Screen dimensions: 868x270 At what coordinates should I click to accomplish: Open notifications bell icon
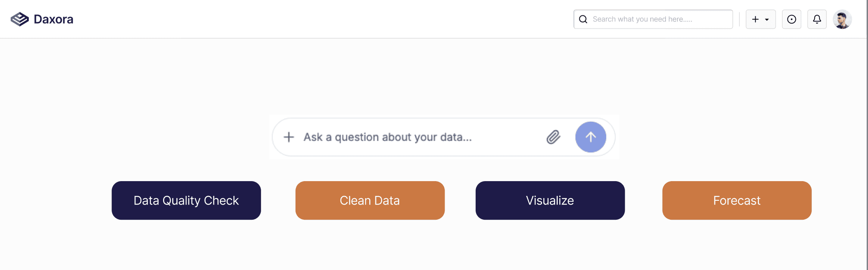tap(817, 19)
